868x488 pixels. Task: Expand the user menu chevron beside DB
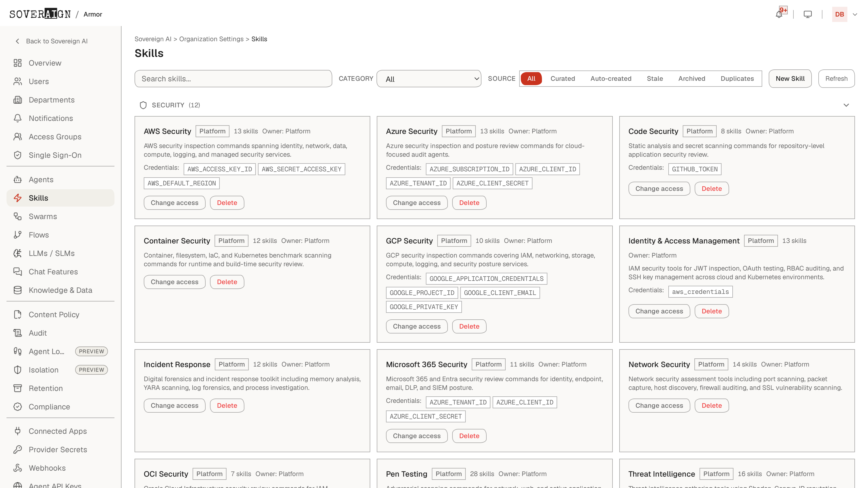click(x=855, y=14)
